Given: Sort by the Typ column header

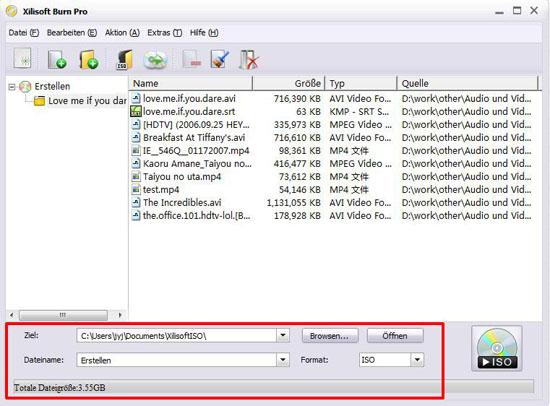Looking at the screenshot, I should point(361,84).
